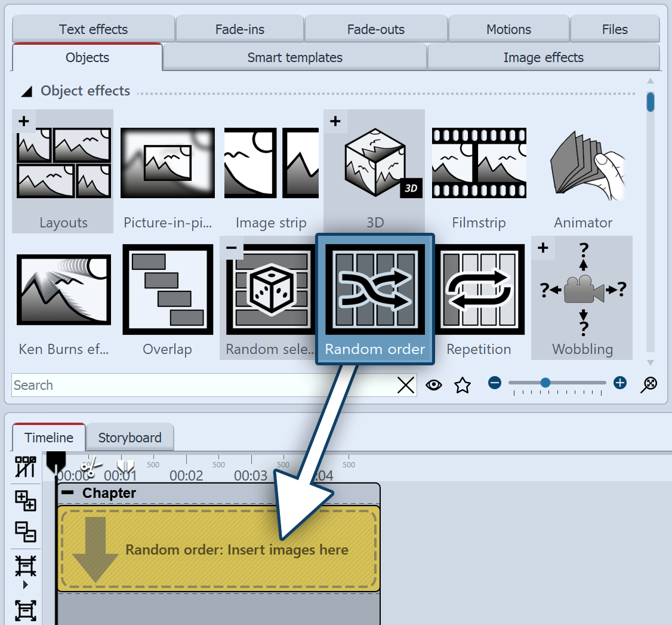Click into the Search input field
Screen dimensions: 672x625
coord(203,386)
